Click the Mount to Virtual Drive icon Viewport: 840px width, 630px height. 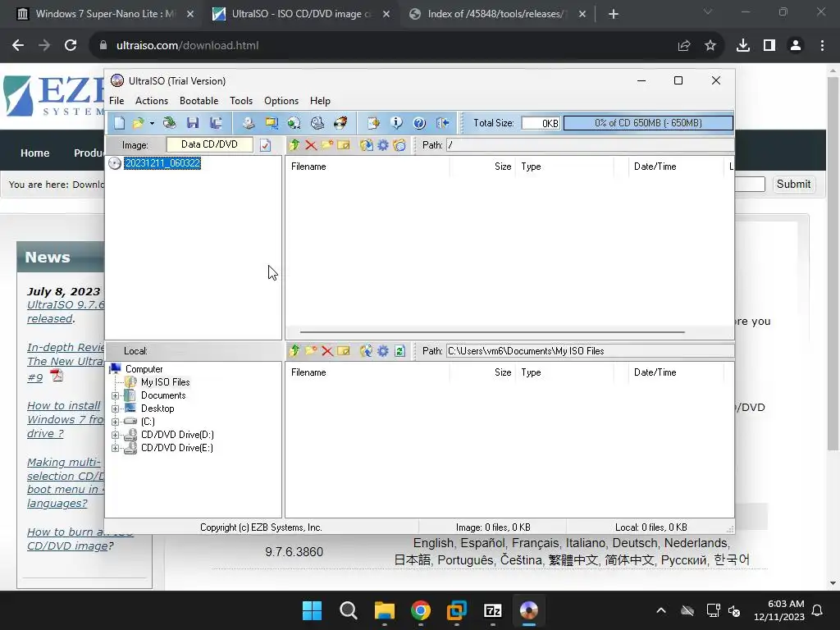pos(317,123)
